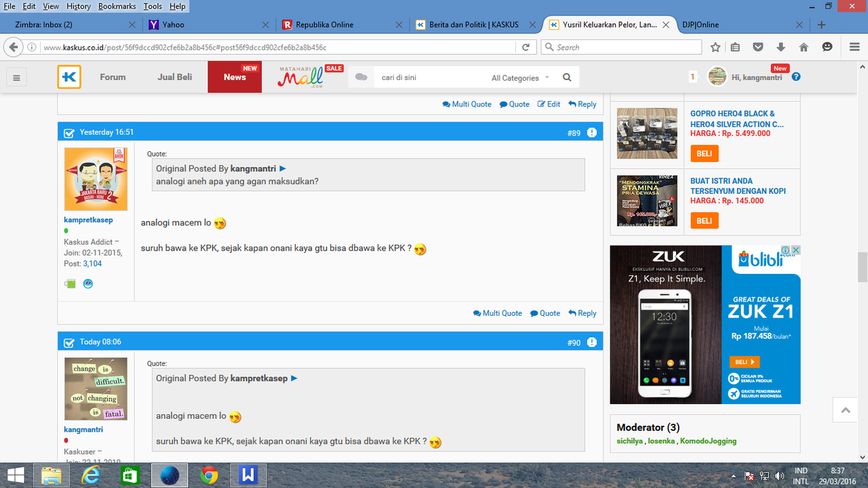Click the report icon on post #90
The height and width of the screenshot is (488, 868).
(x=592, y=342)
